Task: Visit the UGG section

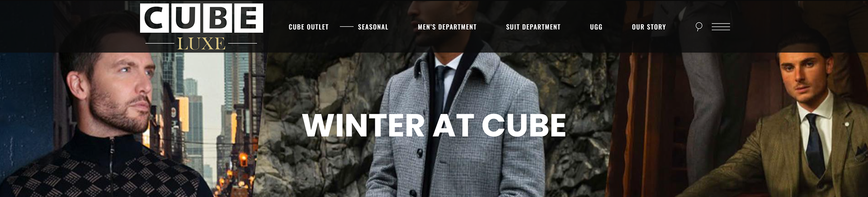Action: (596, 27)
